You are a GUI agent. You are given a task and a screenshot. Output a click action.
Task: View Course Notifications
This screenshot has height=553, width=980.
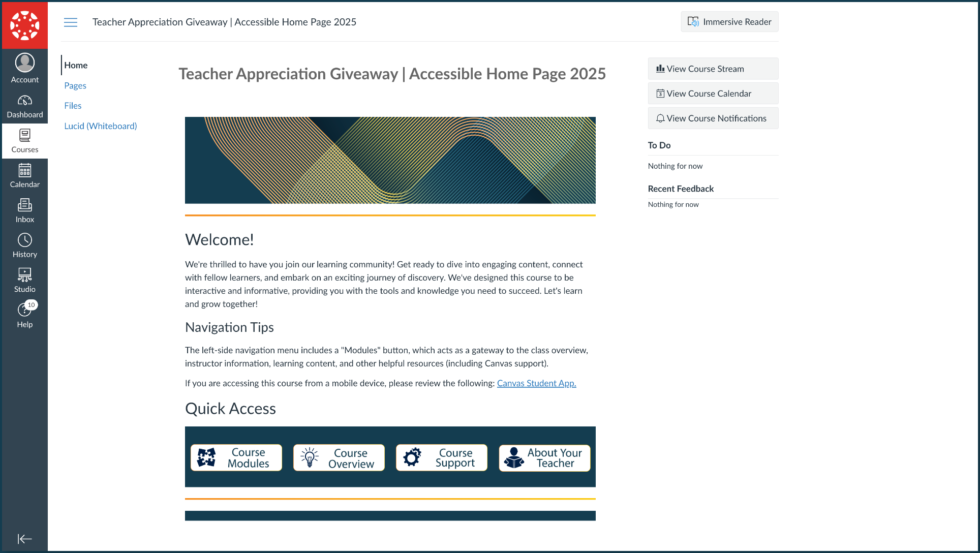[x=713, y=118]
